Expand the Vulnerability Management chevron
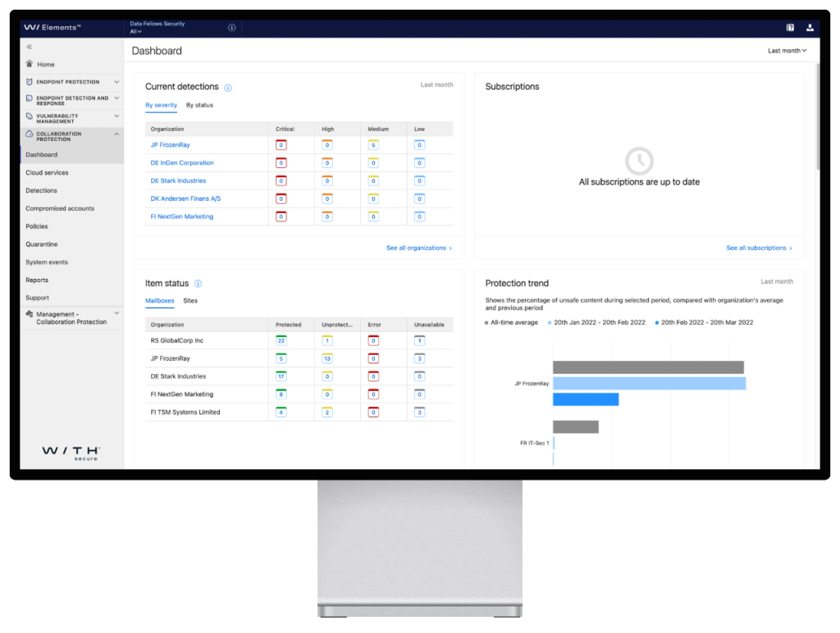The image size is (840, 633). click(x=116, y=116)
